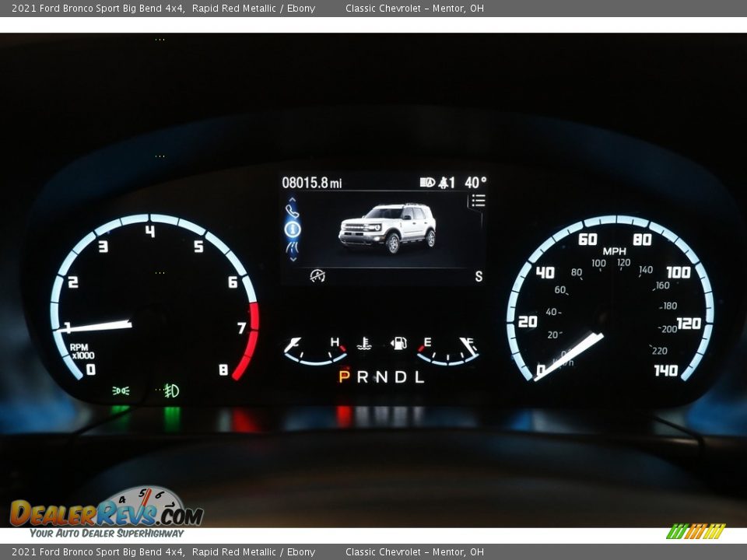Click the striped green-orange-yellow logo
This screenshot has width=747, height=560.
[x=696, y=531]
